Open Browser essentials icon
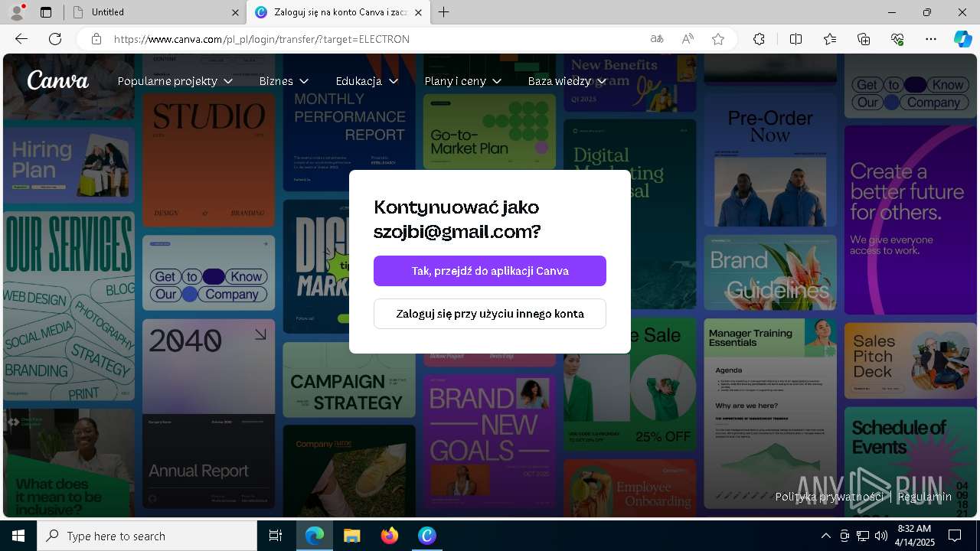980x551 pixels. click(897, 39)
